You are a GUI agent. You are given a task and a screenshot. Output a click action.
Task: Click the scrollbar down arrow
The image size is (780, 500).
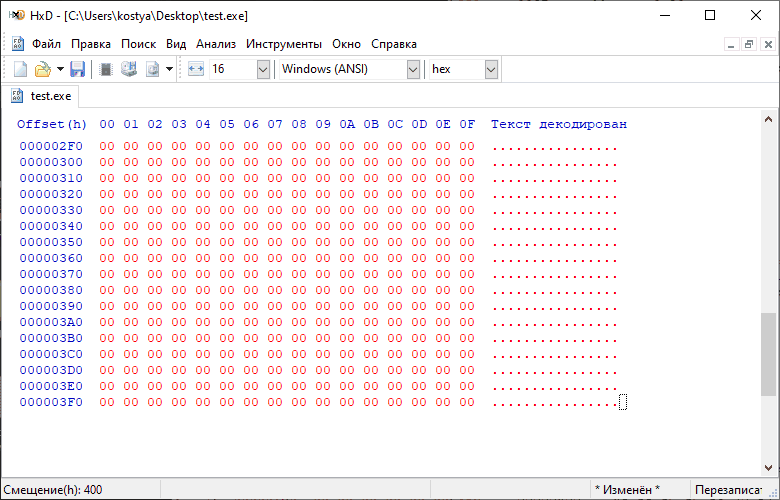768,468
